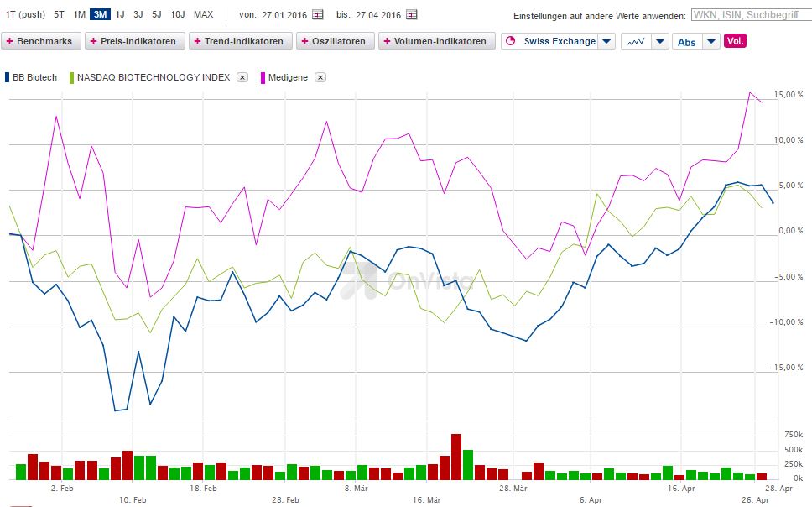Viewport: 812px width, 507px height.
Task: Remove the NASDAQ BIOTECHNOLOGY INDEX benchmark
Action: coord(242,76)
